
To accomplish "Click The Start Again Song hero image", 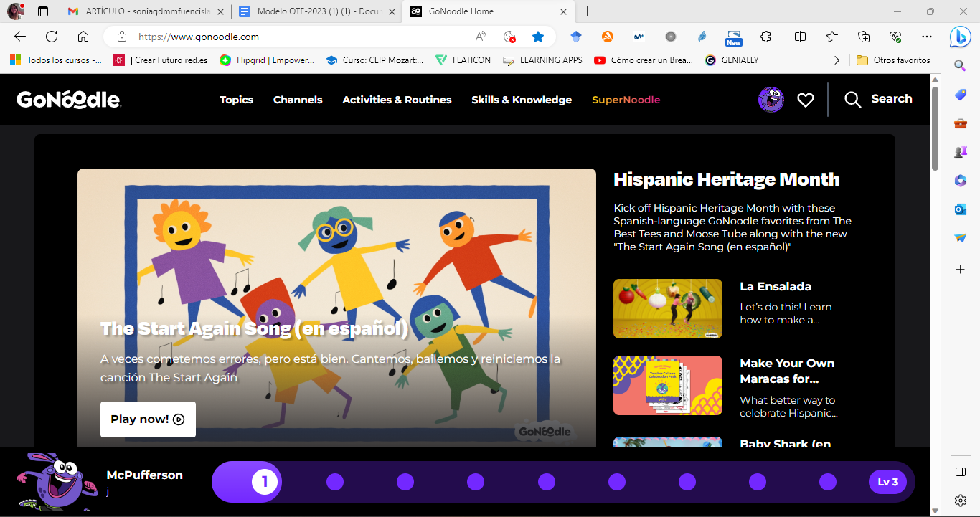I will [336, 308].
